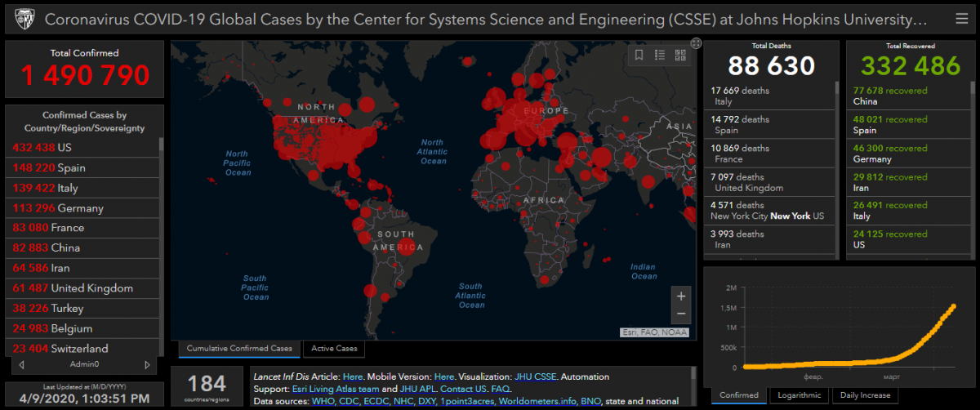This screenshot has height=410, width=980.
Task: Switch to Cumulative Confirmed Cases tab
Action: pos(239,349)
